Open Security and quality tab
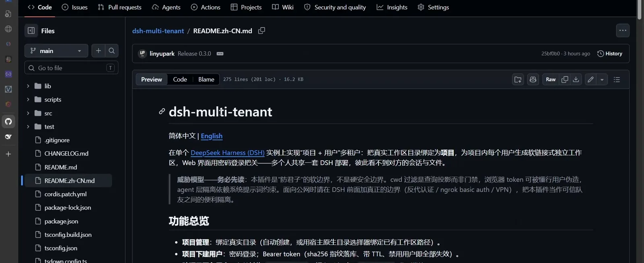The height and width of the screenshot is (263, 644). pos(335,7)
